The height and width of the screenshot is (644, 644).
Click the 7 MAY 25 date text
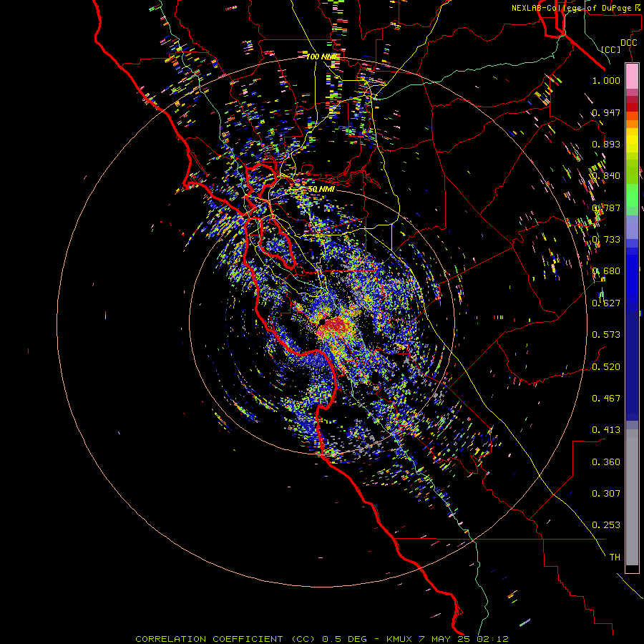click(444, 639)
